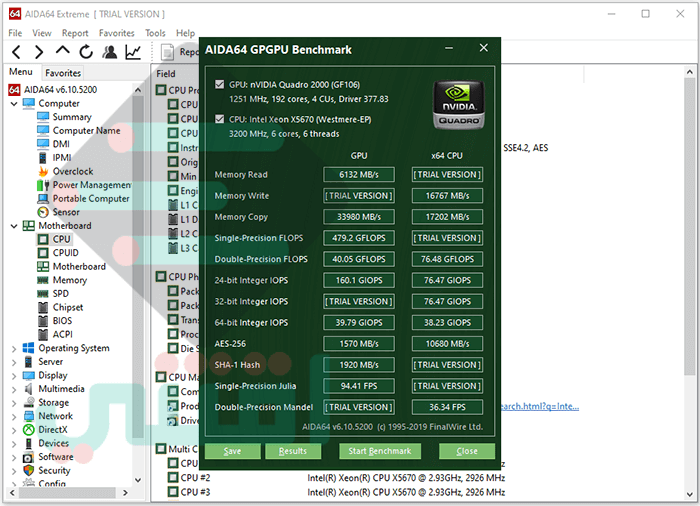This screenshot has width=700, height=506.
Task: Switch to the Favorites tab in the side panel
Action: point(63,73)
